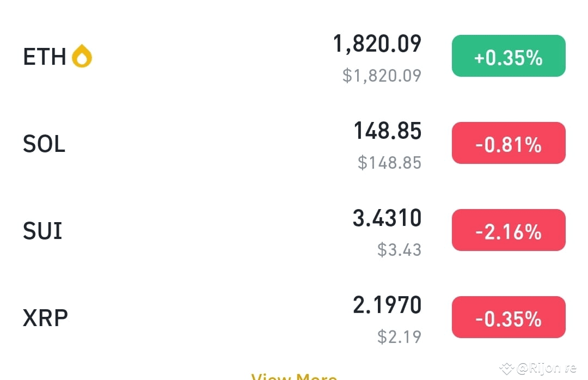
Task: Click the gray $1,820.09 fiat value
Action: click(x=382, y=76)
